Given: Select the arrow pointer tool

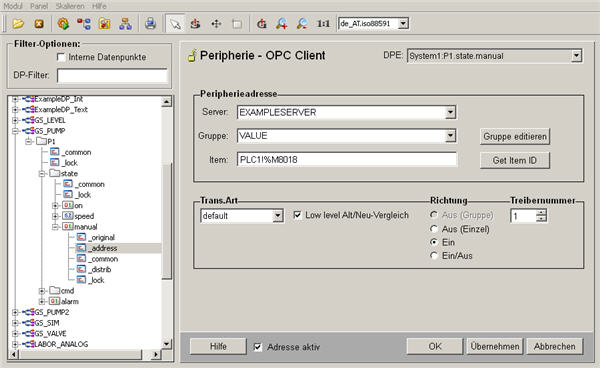Looking at the screenshot, I should click(175, 24).
